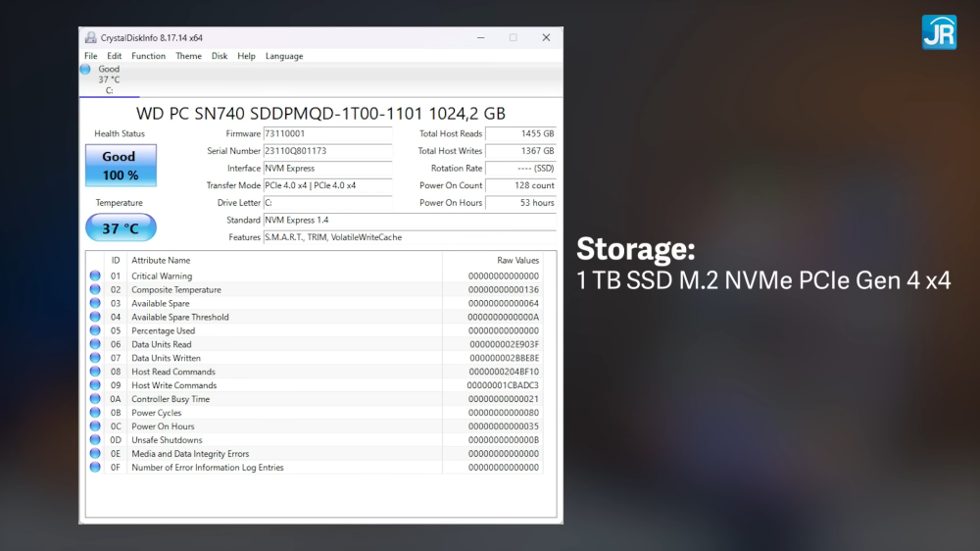The image size is (980, 551).
Task: Click the status orb for Composite Temperature row
Action: (95, 290)
